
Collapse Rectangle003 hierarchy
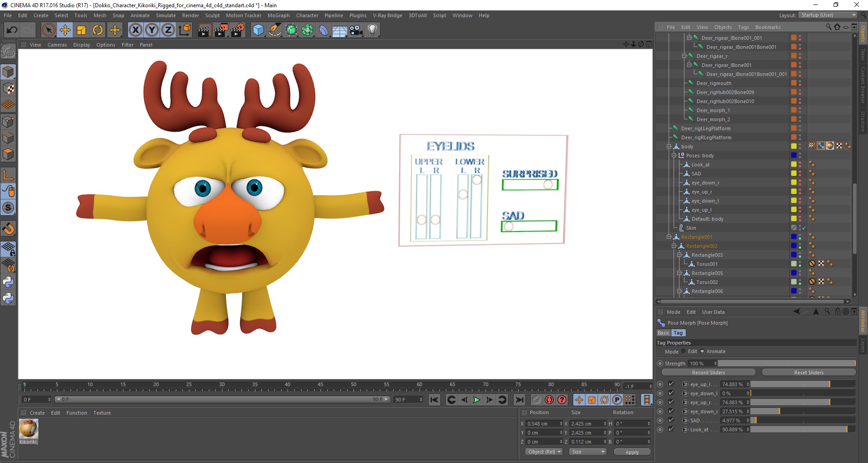[679, 255]
